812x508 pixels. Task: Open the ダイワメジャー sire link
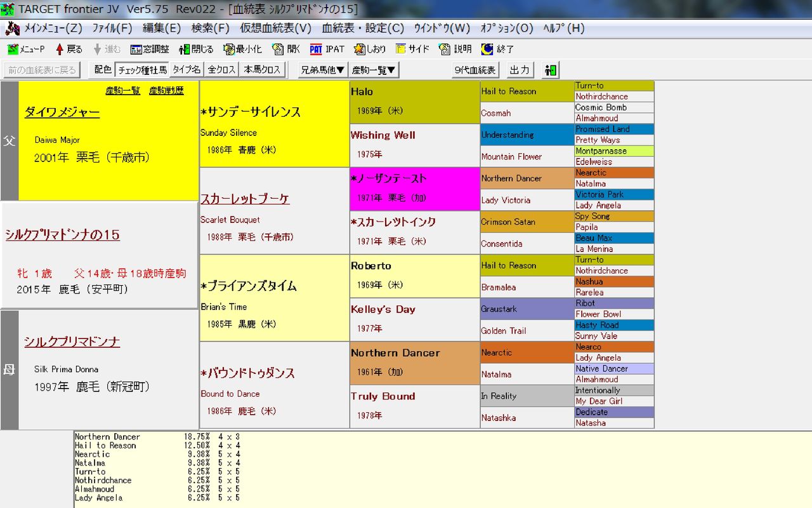point(62,113)
